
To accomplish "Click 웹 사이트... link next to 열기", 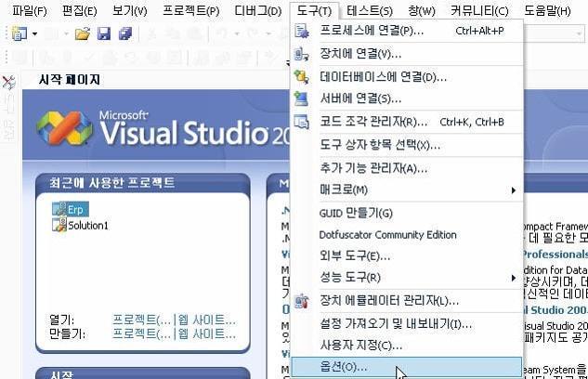I will (207, 320).
